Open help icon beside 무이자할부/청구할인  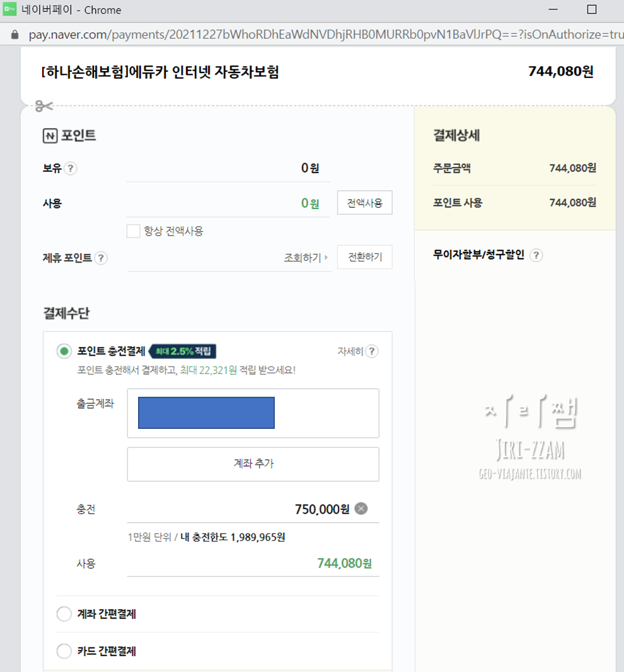[x=536, y=255]
